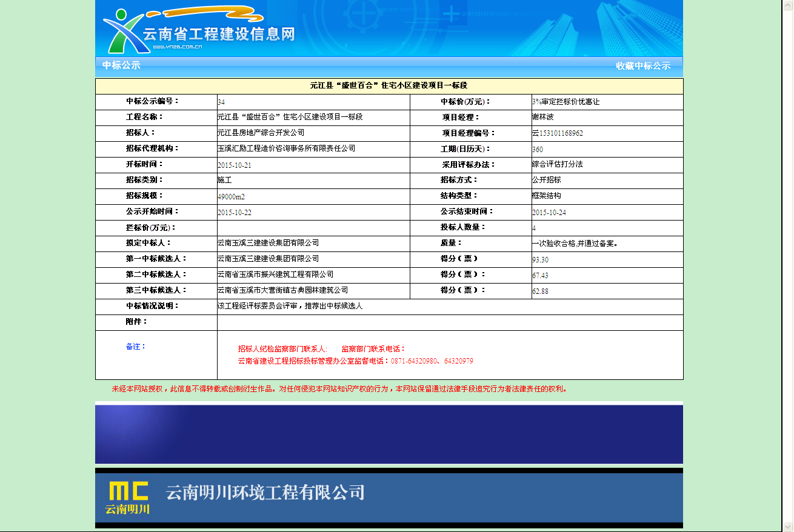Click the 元江县房地产综合开发公司 cell

261,133
